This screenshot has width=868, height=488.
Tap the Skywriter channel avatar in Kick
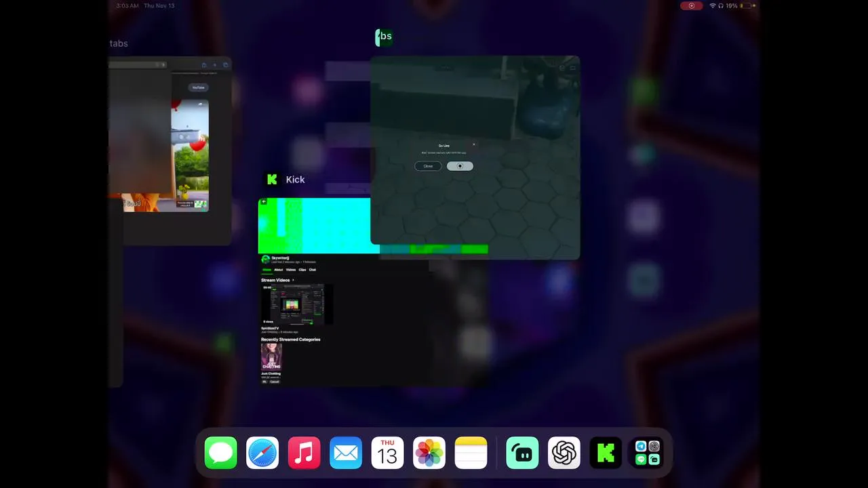click(266, 259)
